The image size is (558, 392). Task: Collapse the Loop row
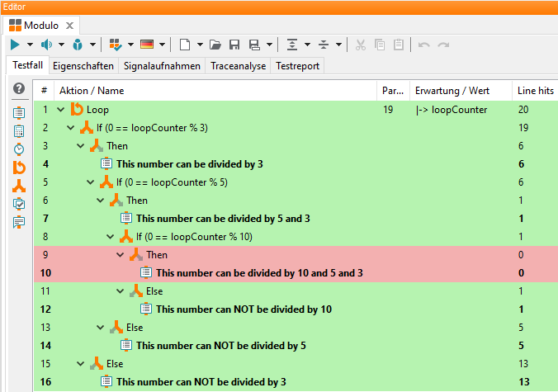[x=61, y=110]
